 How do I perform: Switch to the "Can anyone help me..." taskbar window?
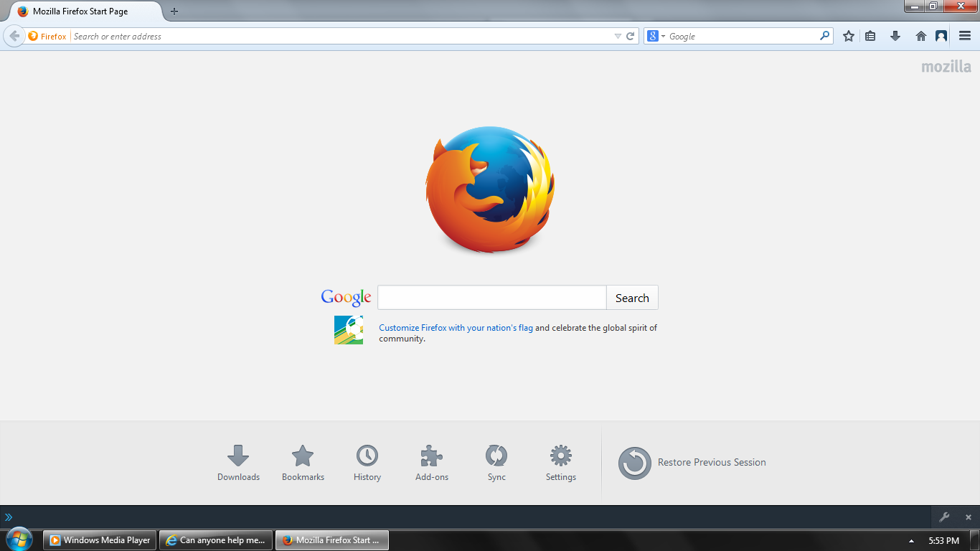click(x=216, y=540)
